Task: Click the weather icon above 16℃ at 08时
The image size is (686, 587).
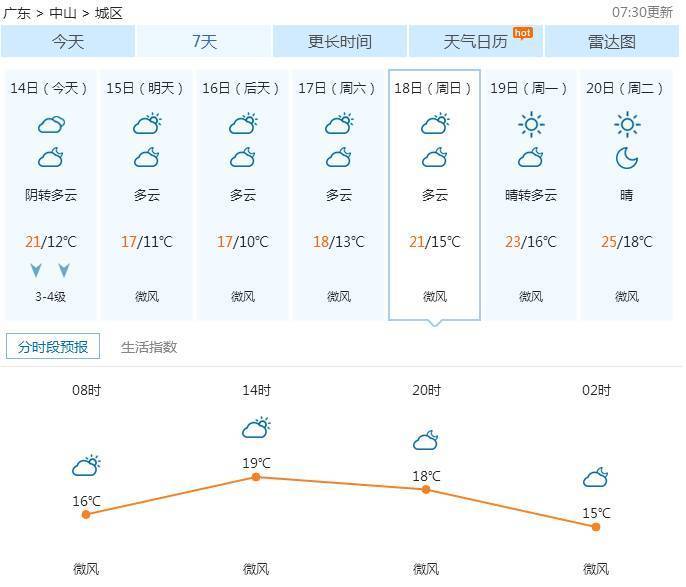Action: point(86,466)
